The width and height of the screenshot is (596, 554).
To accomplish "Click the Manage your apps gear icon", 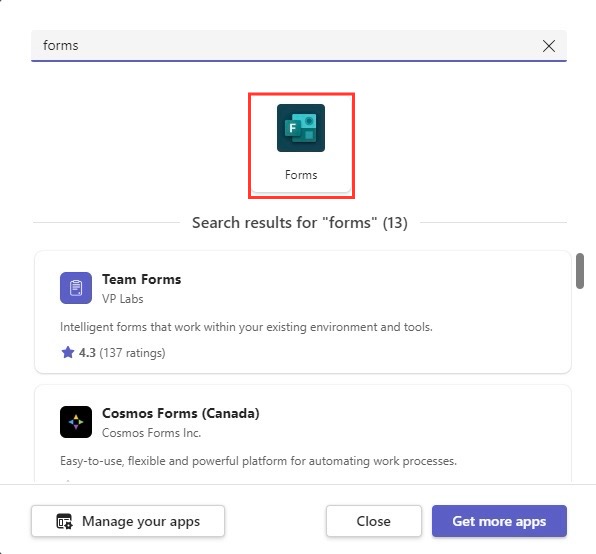I will coord(64,521).
